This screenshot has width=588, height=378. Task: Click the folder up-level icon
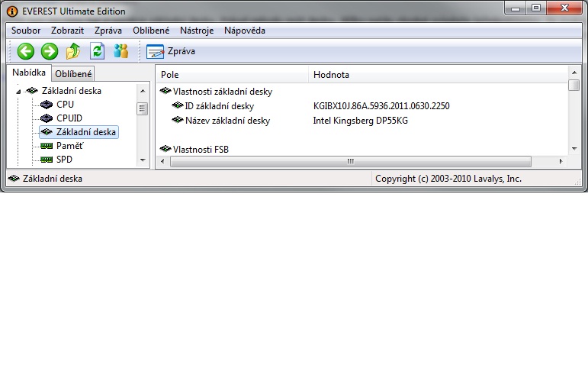point(73,51)
